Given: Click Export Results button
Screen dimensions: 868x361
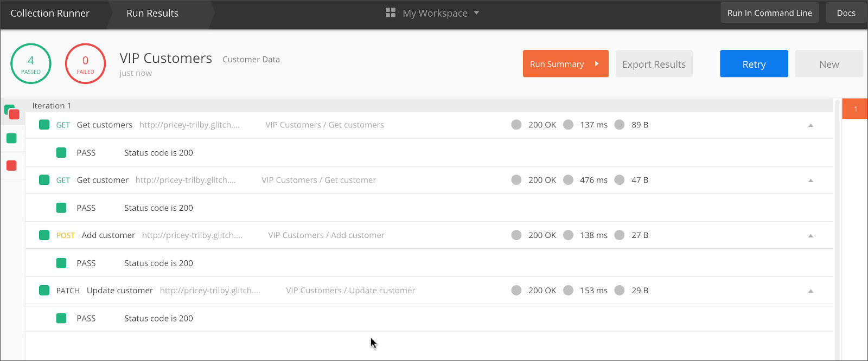Looking at the screenshot, I should tap(654, 63).
